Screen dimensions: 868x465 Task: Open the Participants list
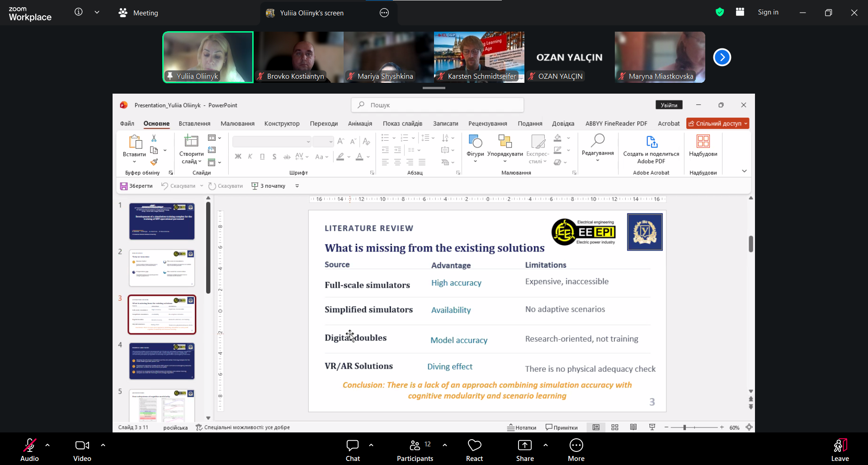[x=415, y=450]
